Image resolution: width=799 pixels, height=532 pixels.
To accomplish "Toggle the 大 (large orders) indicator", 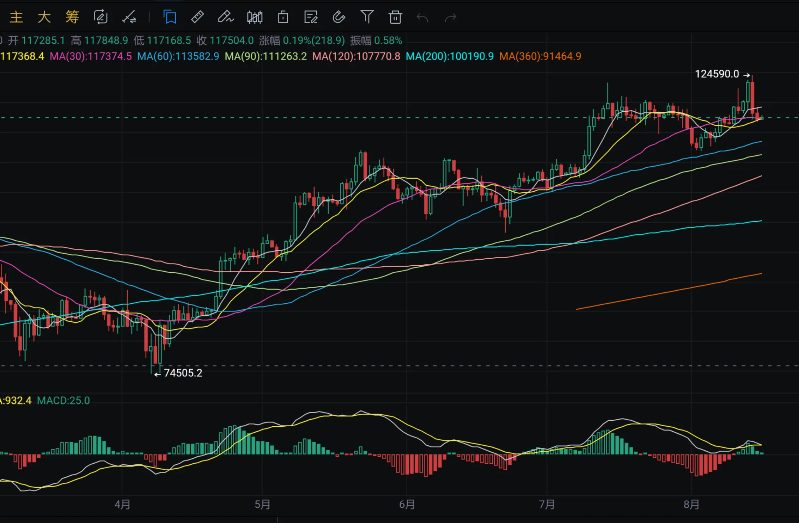I will coord(44,17).
